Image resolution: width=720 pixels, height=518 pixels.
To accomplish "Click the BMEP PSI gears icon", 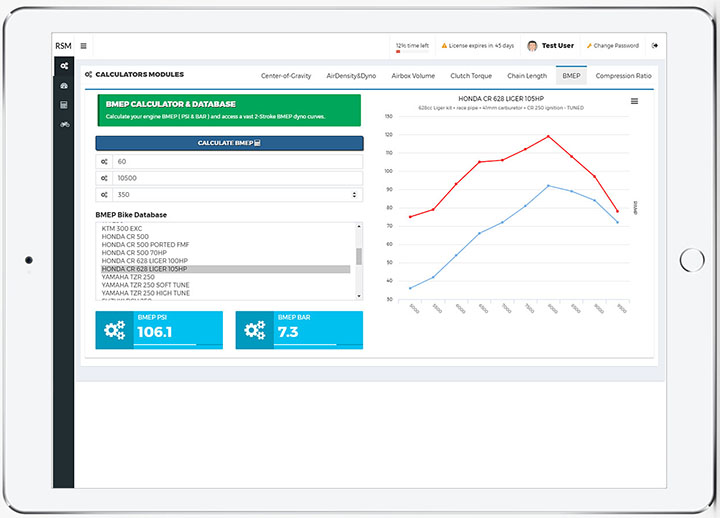I will click(114, 330).
